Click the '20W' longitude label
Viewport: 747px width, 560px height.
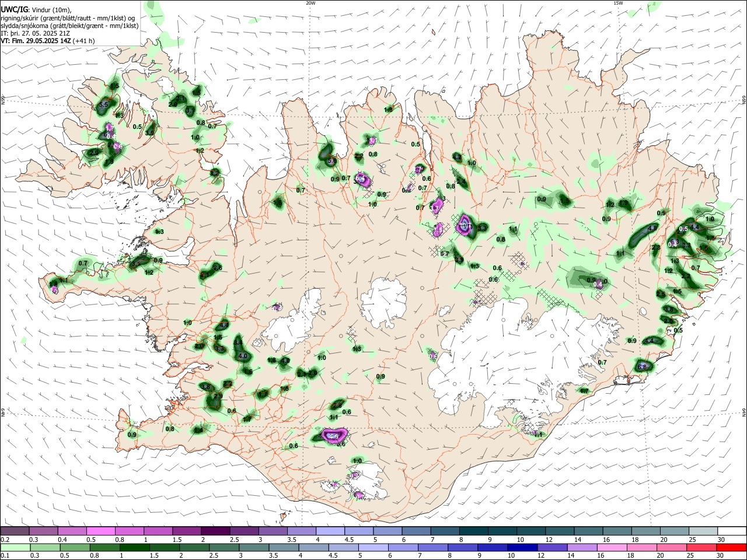(310, 3)
